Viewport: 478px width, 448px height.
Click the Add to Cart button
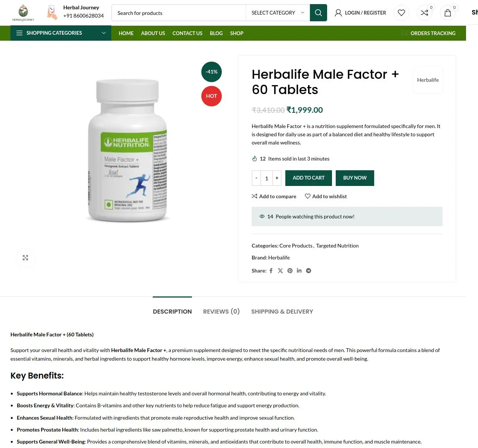[x=308, y=178]
